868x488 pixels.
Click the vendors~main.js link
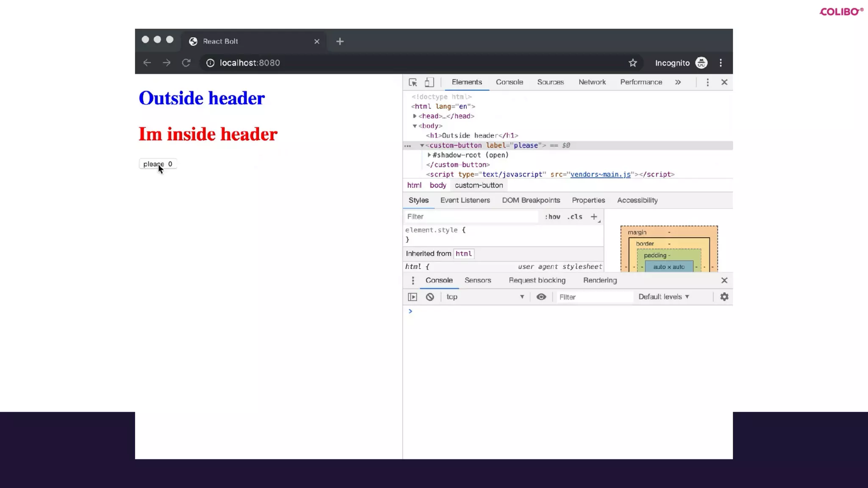(x=600, y=175)
